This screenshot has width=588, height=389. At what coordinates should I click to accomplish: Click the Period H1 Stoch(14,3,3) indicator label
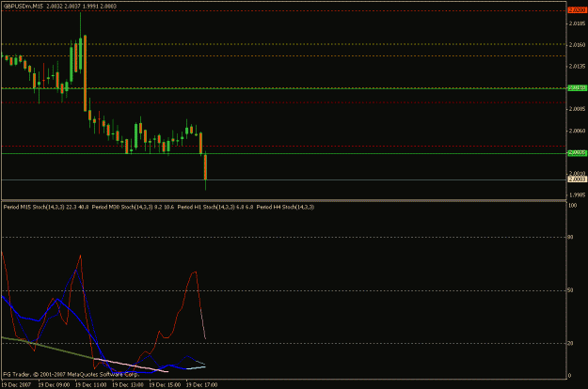point(206,207)
